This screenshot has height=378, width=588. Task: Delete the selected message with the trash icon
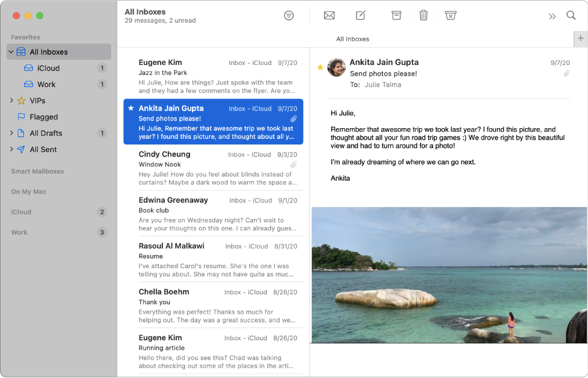pos(423,15)
